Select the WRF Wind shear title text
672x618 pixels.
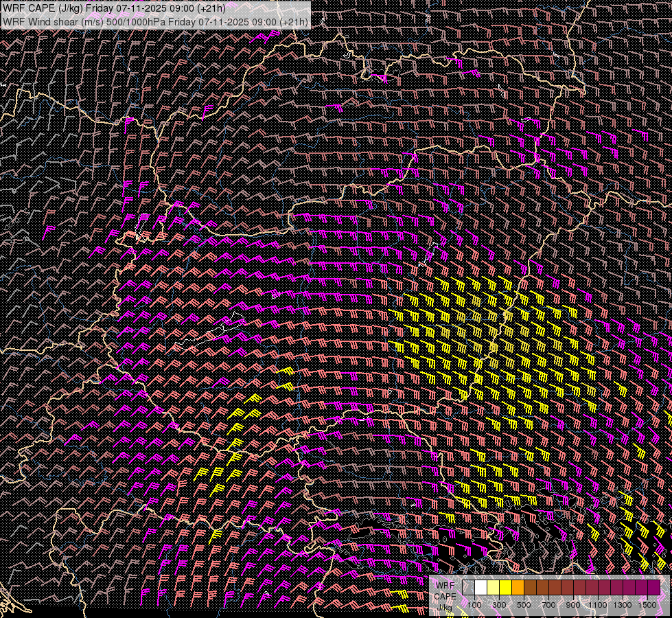(x=155, y=22)
